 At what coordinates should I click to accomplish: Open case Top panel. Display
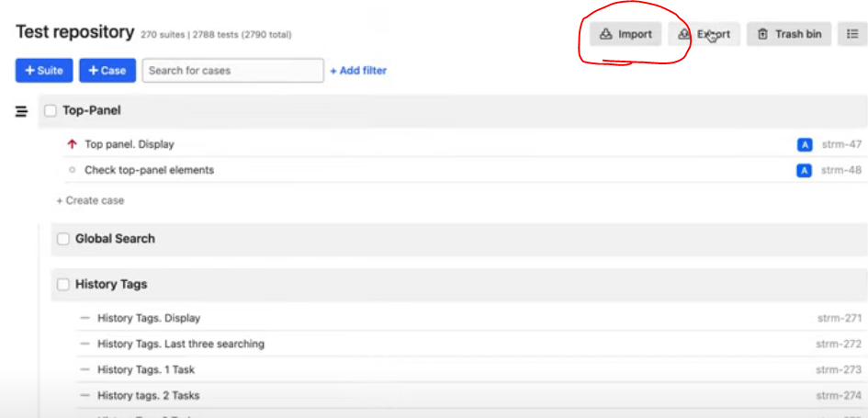click(x=129, y=144)
